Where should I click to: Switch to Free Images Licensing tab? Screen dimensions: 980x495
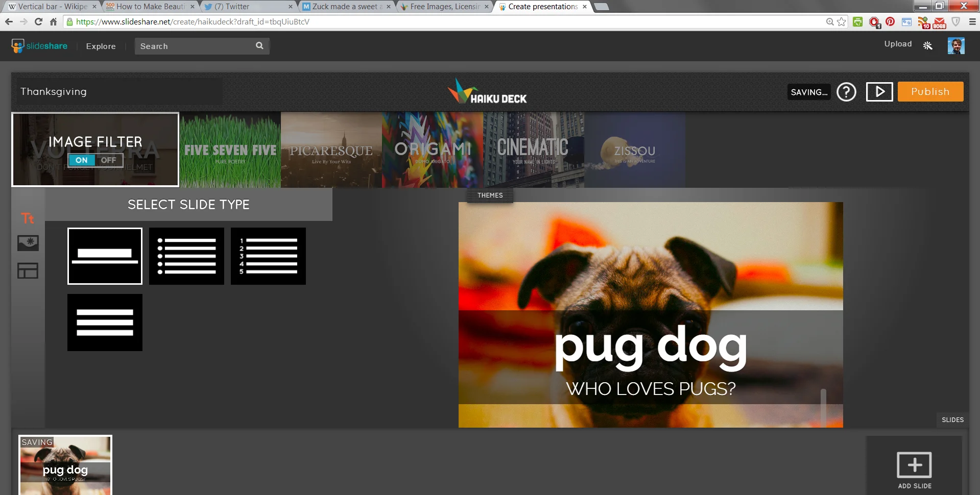444,7
